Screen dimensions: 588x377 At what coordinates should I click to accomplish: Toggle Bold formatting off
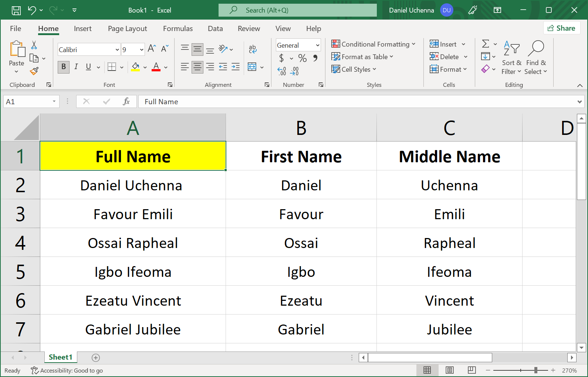coord(64,67)
